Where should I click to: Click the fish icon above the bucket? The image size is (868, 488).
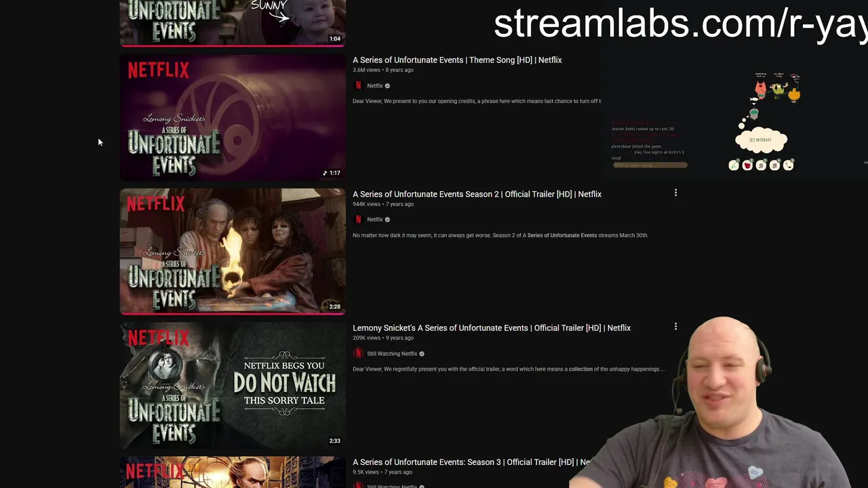point(753,100)
